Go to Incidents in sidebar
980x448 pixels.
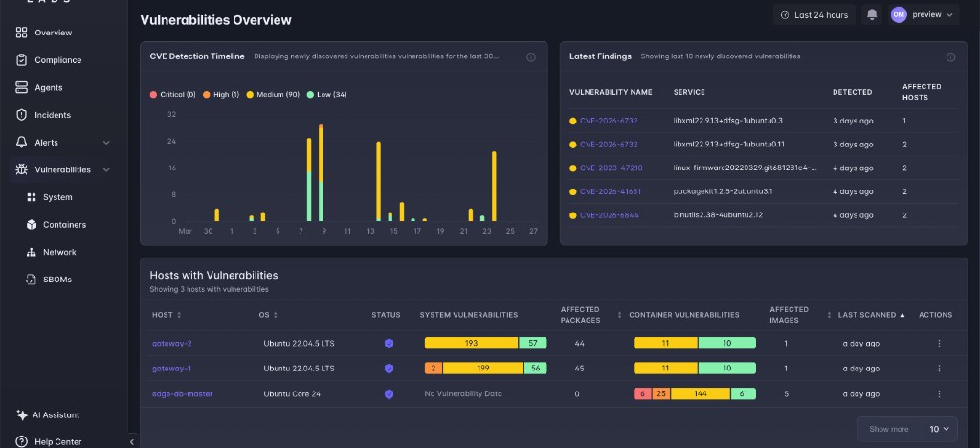pyautogui.click(x=53, y=115)
